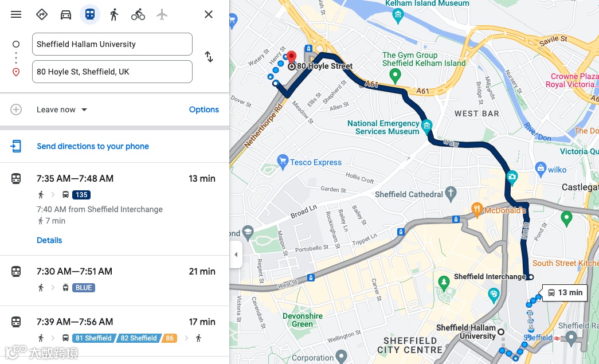The width and height of the screenshot is (599, 364).
Task: Select the 7:39 AM 81 Sheffield route
Action: [115, 331]
